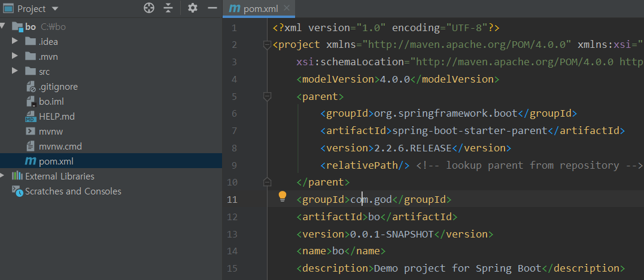Expand the src folder

(x=15, y=71)
